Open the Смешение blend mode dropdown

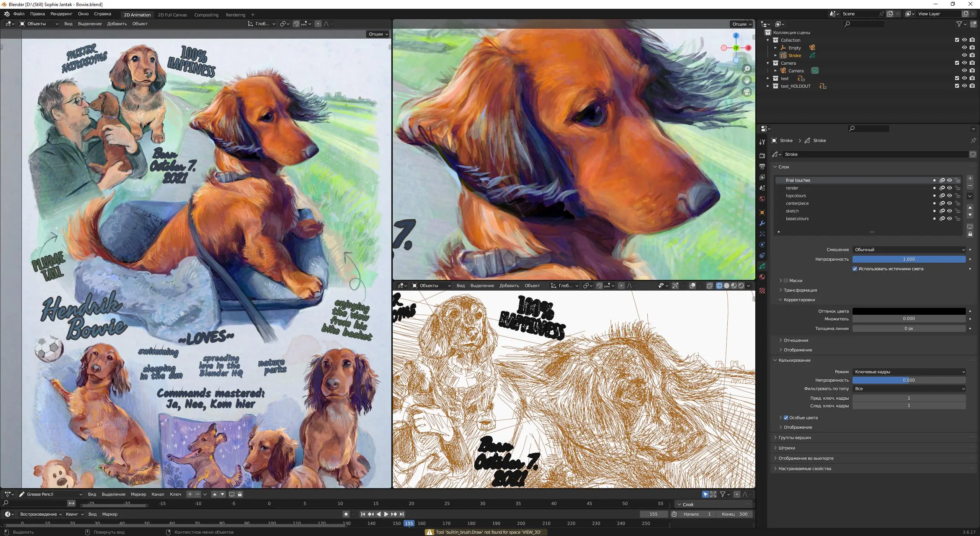click(x=909, y=250)
